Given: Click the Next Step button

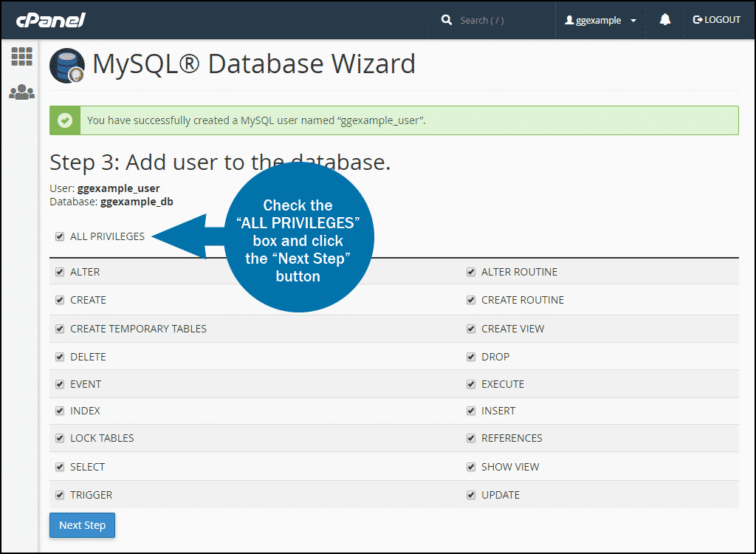Looking at the screenshot, I should [83, 525].
